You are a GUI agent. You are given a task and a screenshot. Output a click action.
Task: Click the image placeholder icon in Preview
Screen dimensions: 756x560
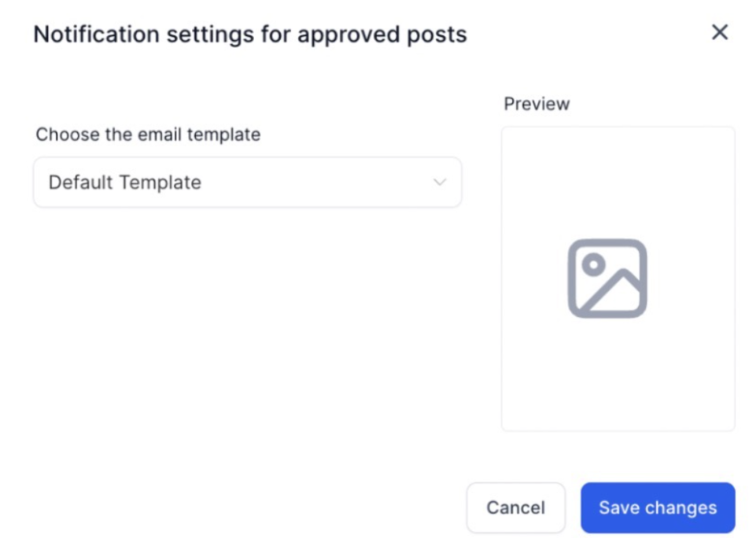[x=607, y=278]
